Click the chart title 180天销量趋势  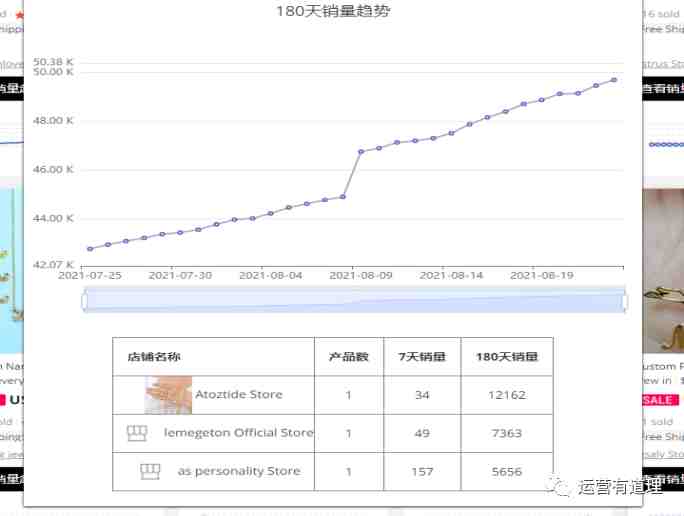(x=333, y=11)
